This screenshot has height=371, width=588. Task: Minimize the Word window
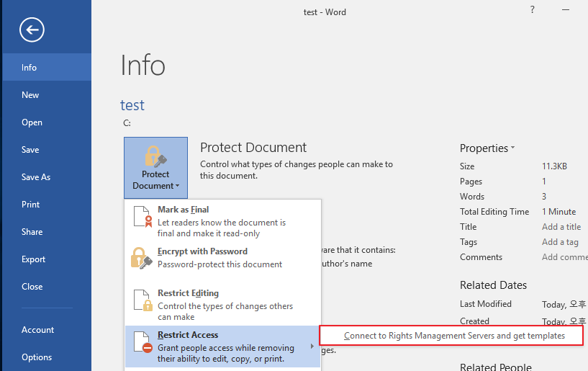pyautogui.click(x=566, y=10)
